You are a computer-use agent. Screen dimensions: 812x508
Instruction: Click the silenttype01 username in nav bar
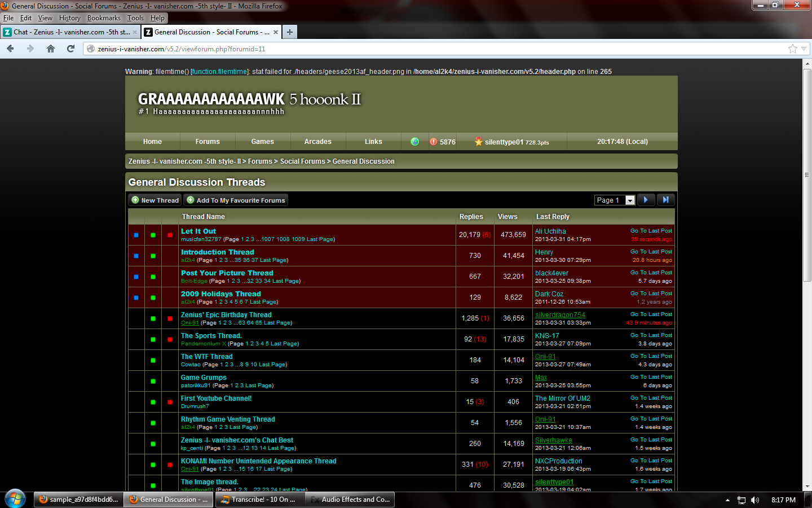(504, 142)
